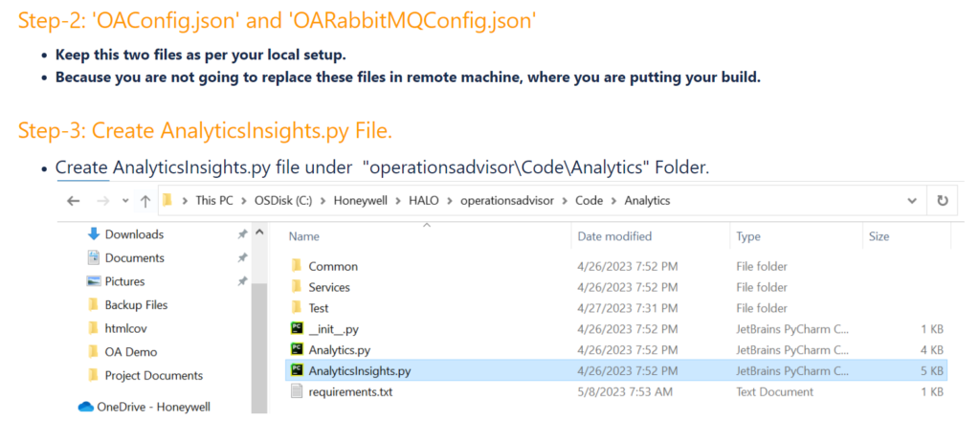
Task: Sort by the Date modified column header
Action: point(614,236)
